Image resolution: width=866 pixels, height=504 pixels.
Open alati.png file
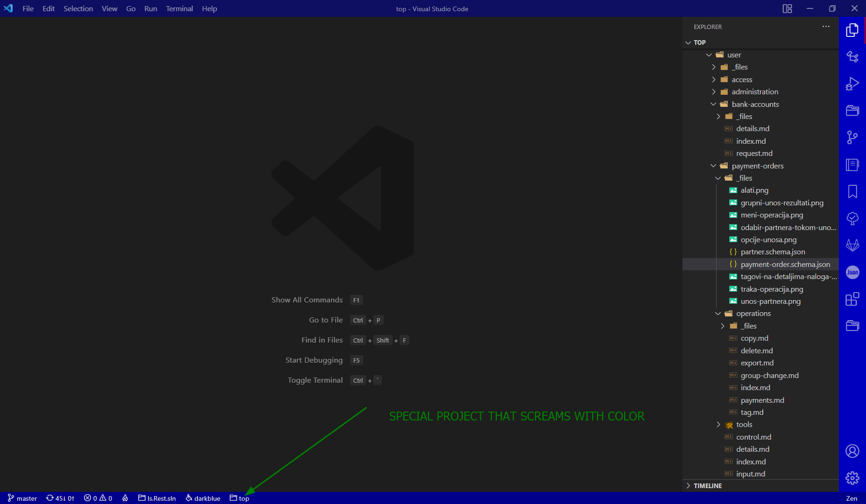pyautogui.click(x=760, y=190)
